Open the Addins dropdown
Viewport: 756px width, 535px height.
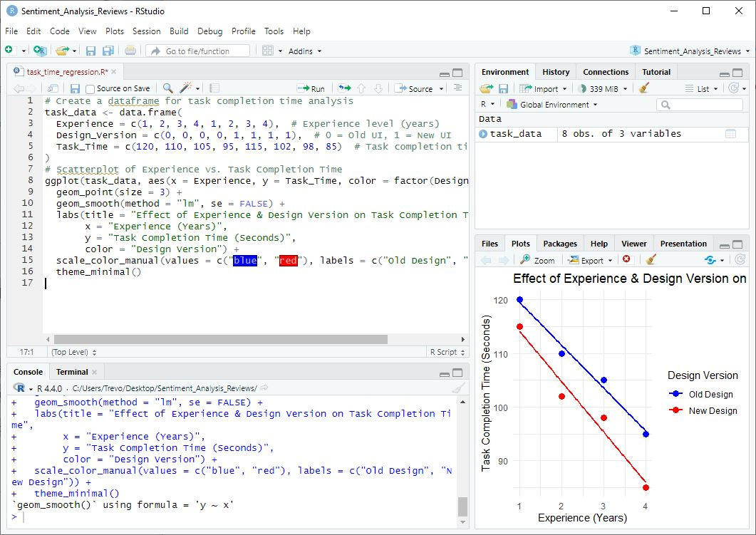click(305, 51)
